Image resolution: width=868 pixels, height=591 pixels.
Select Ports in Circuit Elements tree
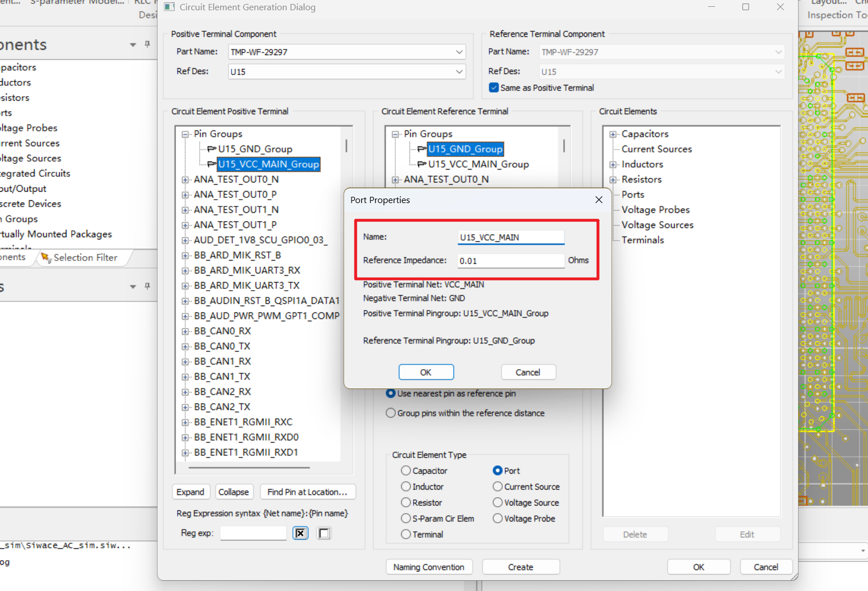click(x=633, y=195)
